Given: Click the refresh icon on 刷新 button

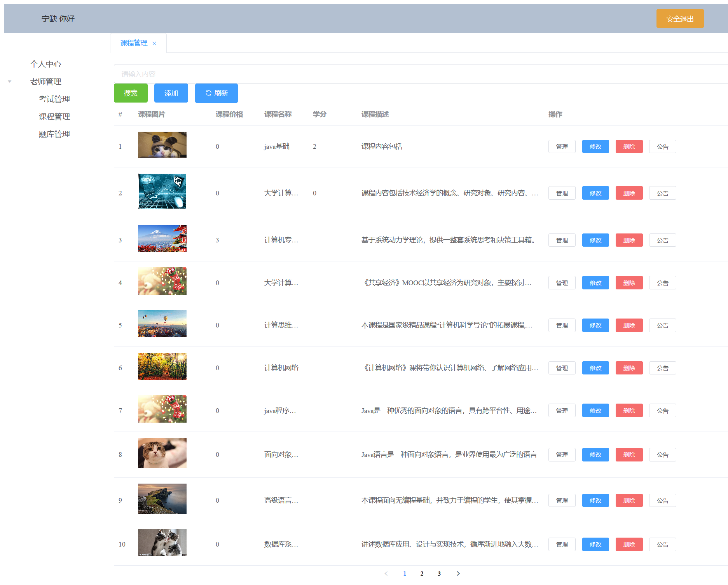Looking at the screenshot, I should (208, 93).
